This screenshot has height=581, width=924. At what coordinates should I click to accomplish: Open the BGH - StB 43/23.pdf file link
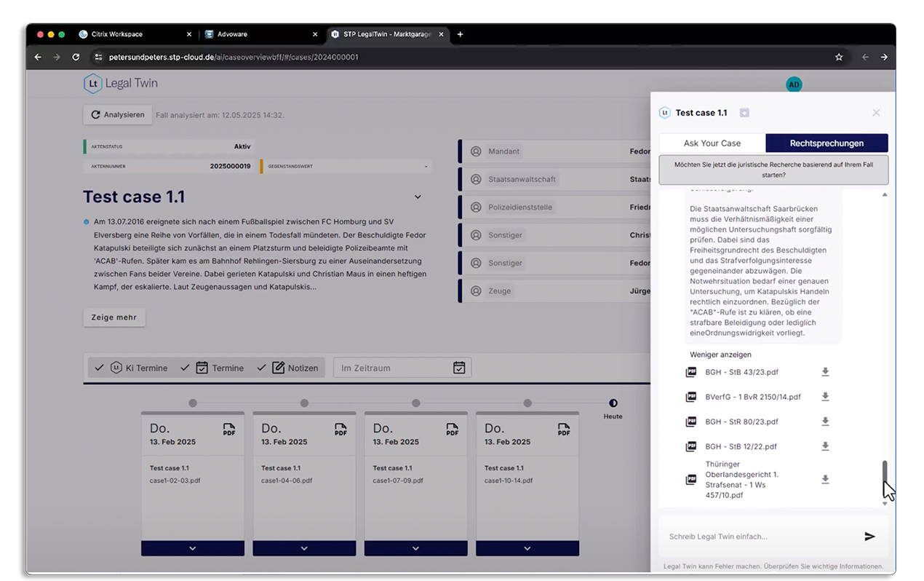(741, 372)
